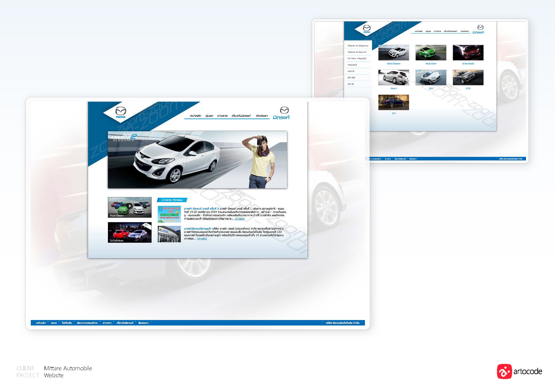Open หน้าหลัก in the homepage top navigation
This screenshot has width=555, height=392.
(x=195, y=116)
